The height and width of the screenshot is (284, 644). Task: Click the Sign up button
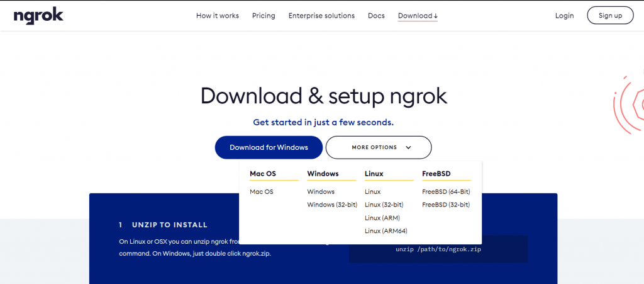[x=610, y=16]
